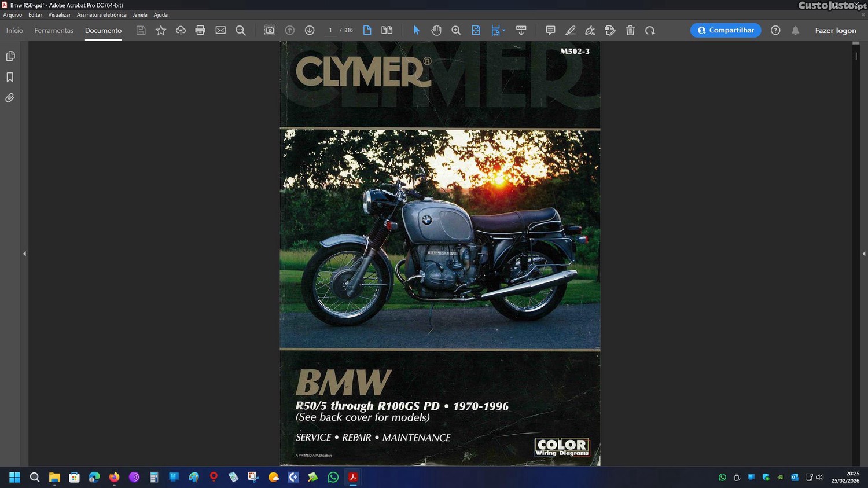Open the Visualizar menu
This screenshot has height=488, width=868.
[59, 15]
